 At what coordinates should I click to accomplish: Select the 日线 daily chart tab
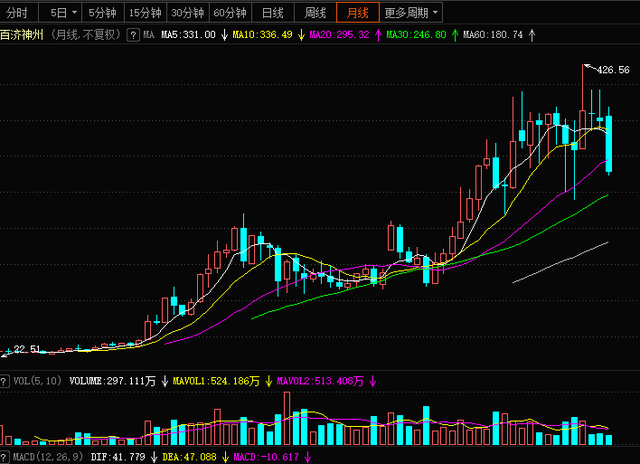click(x=273, y=13)
